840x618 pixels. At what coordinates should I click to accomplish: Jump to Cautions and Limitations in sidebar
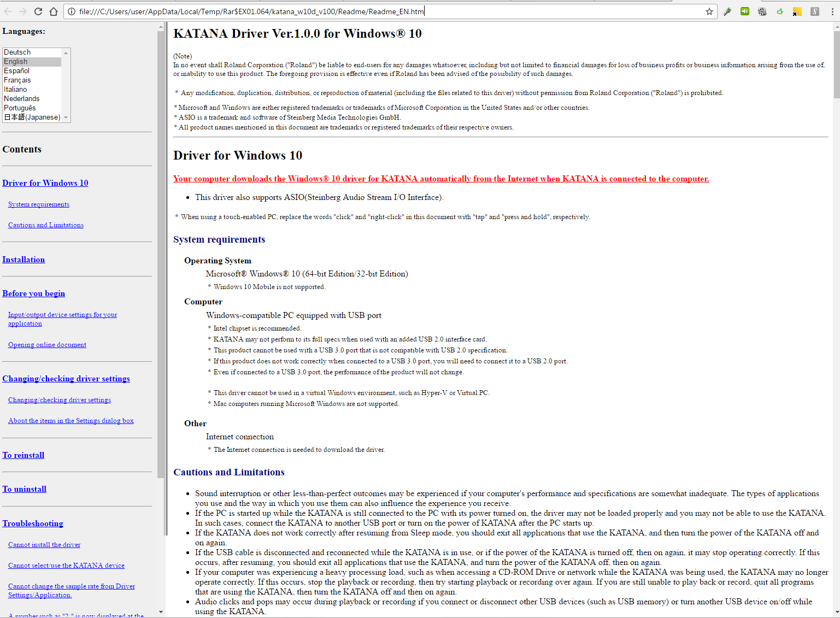46,225
